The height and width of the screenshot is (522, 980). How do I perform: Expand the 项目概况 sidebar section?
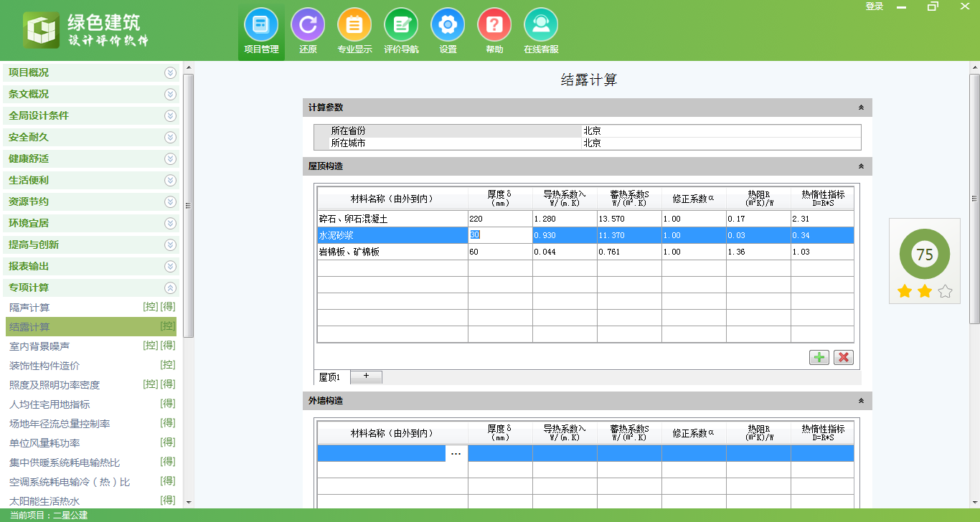(x=91, y=72)
